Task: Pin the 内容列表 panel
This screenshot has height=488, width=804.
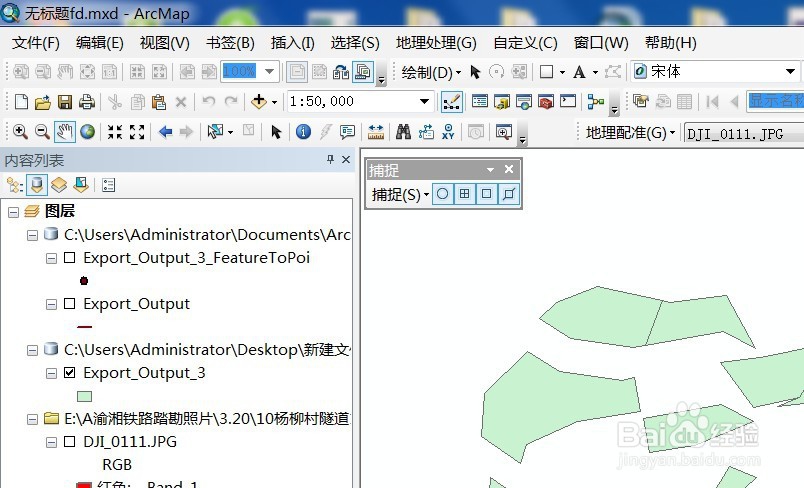Action: pyautogui.click(x=330, y=159)
